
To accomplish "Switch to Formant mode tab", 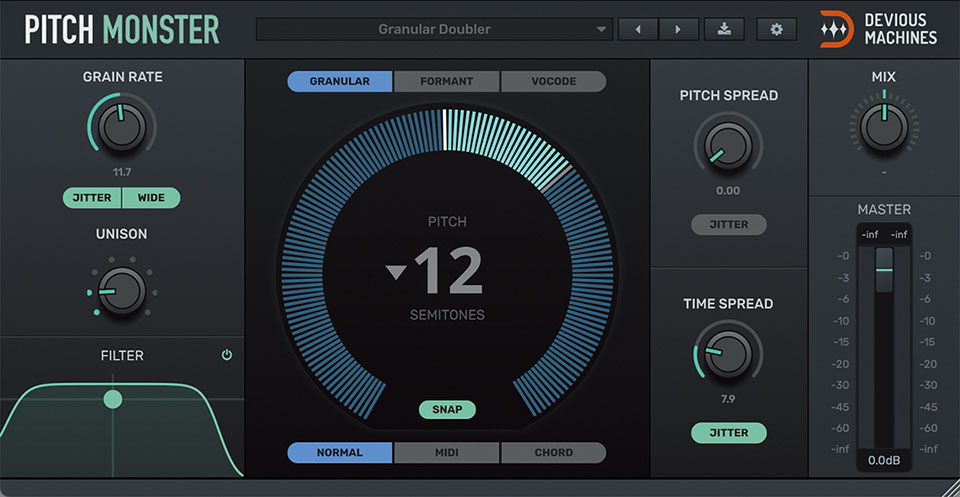I will point(447,81).
